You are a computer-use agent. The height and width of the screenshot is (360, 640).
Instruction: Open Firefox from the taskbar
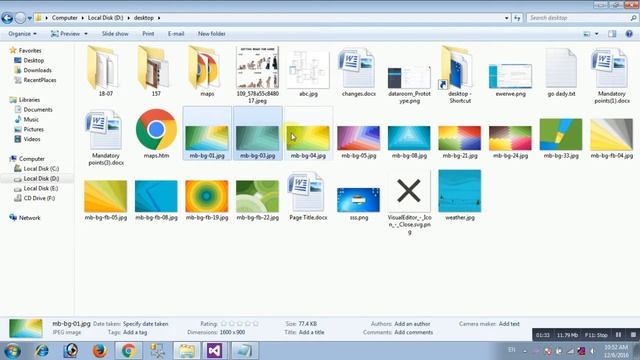[x=99, y=351]
